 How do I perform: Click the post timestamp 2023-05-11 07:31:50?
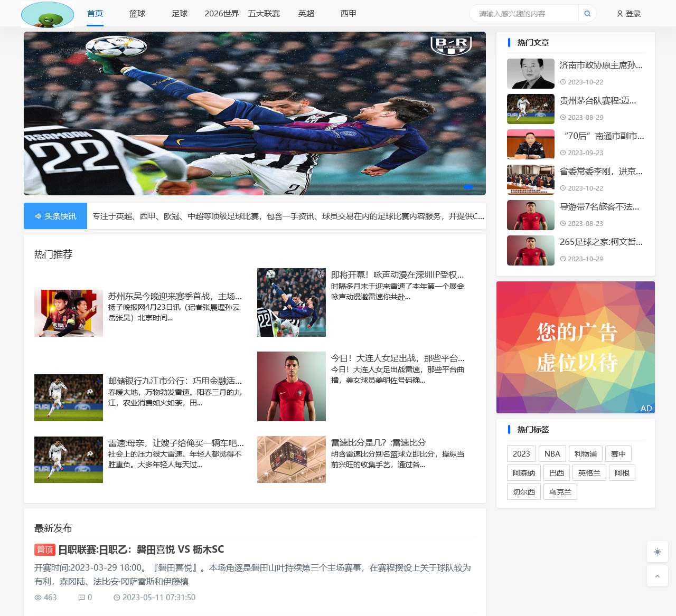click(159, 598)
